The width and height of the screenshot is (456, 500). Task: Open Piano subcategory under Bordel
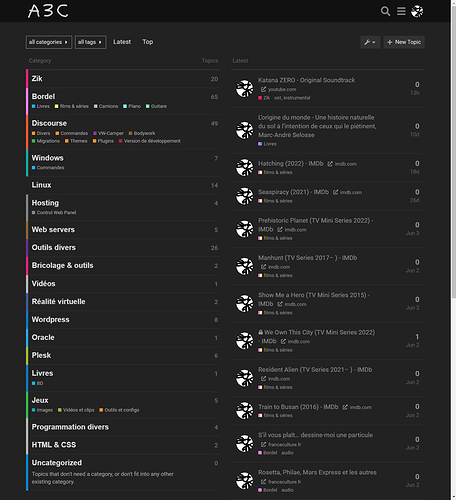coord(132,106)
